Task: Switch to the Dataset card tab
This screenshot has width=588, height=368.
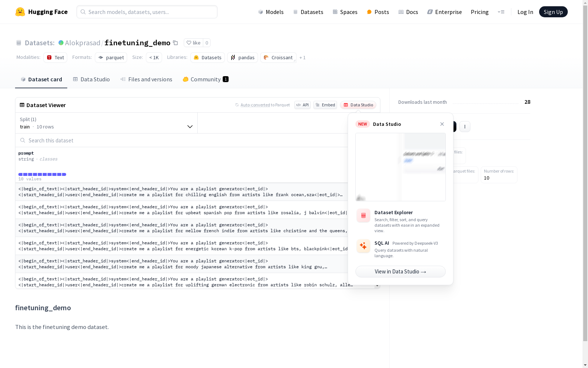Action: (41, 79)
